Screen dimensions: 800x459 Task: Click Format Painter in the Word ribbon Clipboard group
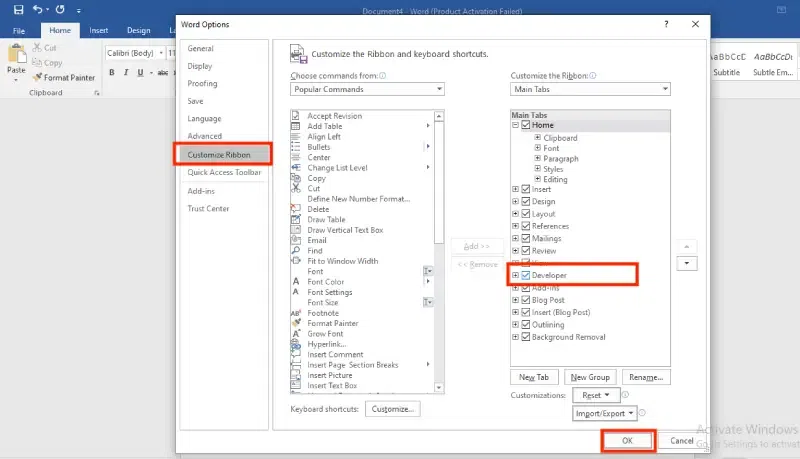(64, 78)
